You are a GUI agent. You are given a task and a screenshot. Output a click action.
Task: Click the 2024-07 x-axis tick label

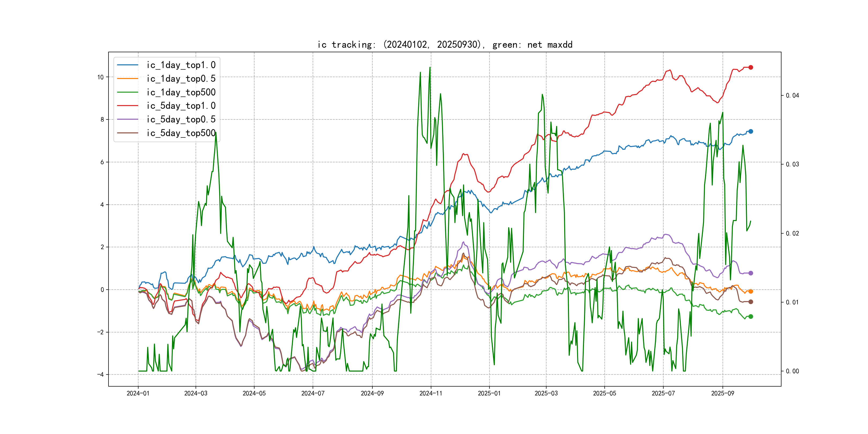pyautogui.click(x=313, y=393)
